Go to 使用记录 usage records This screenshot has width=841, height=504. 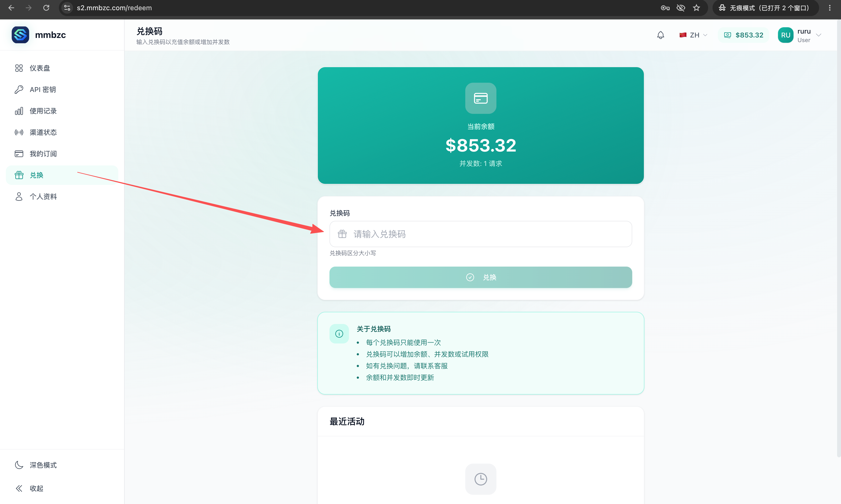pyautogui.click(x=62, y=111)
